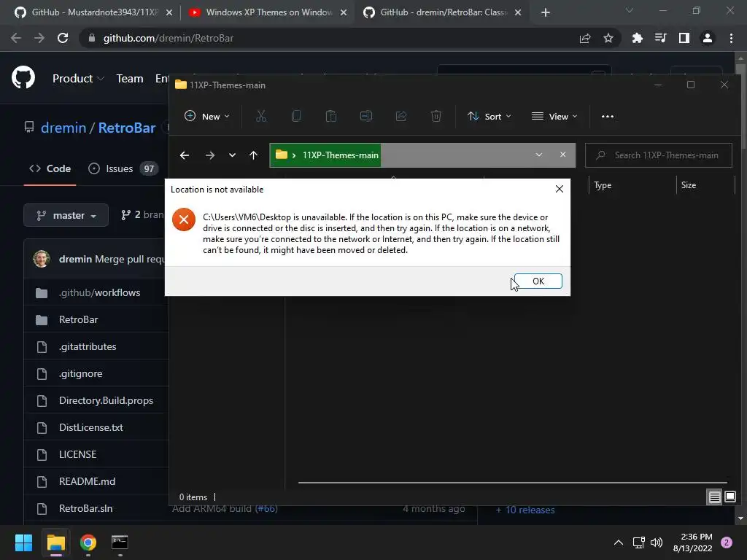Viewport: 747px width, 560px height.
Task: Open the Issues tab with 97
Action: (x=123, y=168)
